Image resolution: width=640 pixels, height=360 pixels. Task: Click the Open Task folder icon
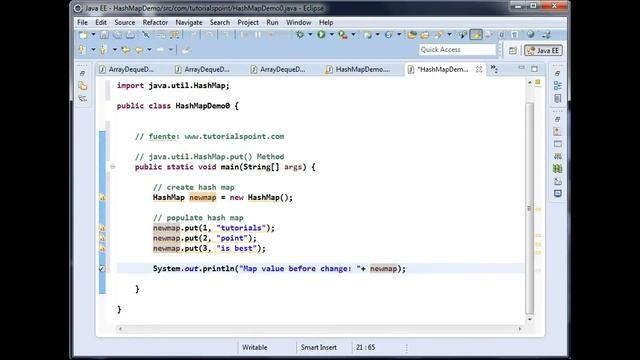click(x=425, y=35)
